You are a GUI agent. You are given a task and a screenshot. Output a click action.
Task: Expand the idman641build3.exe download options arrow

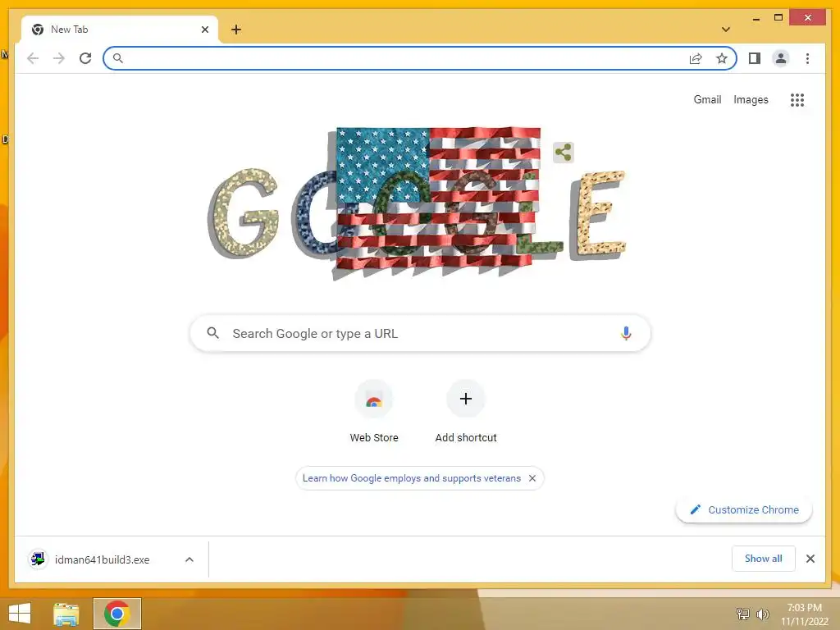click(x=189, y=559)
